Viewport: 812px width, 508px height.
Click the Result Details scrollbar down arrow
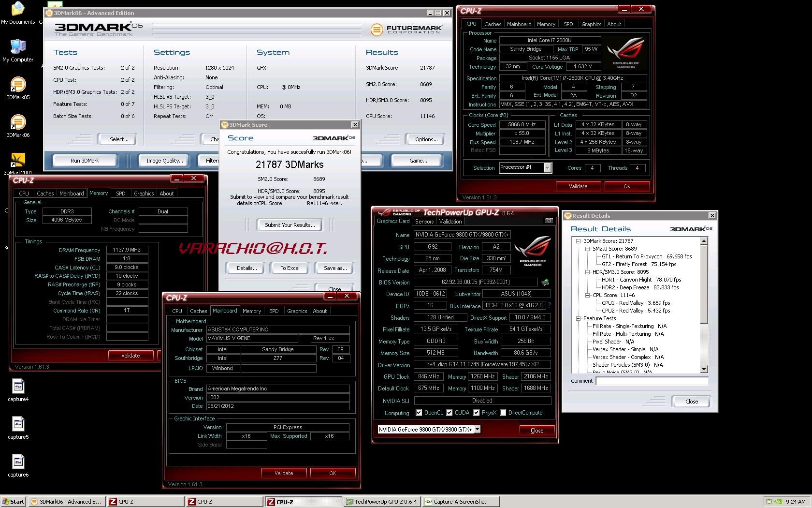point(704,369)
